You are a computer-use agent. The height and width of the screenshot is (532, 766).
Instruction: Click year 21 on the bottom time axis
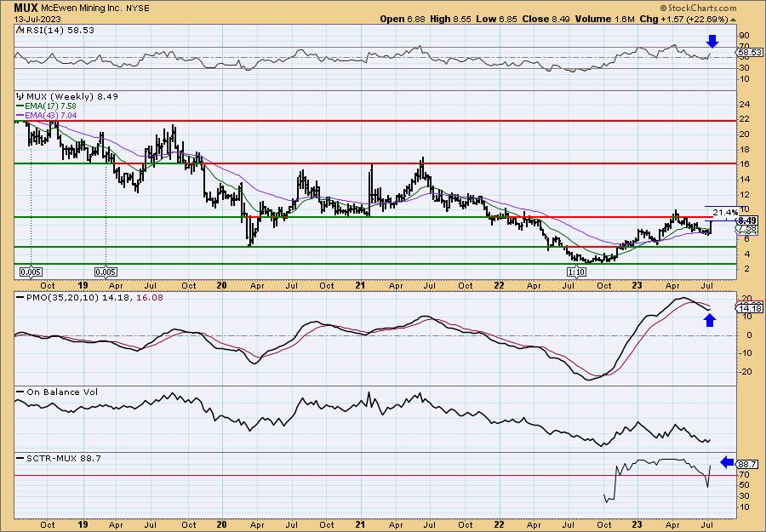361,524
